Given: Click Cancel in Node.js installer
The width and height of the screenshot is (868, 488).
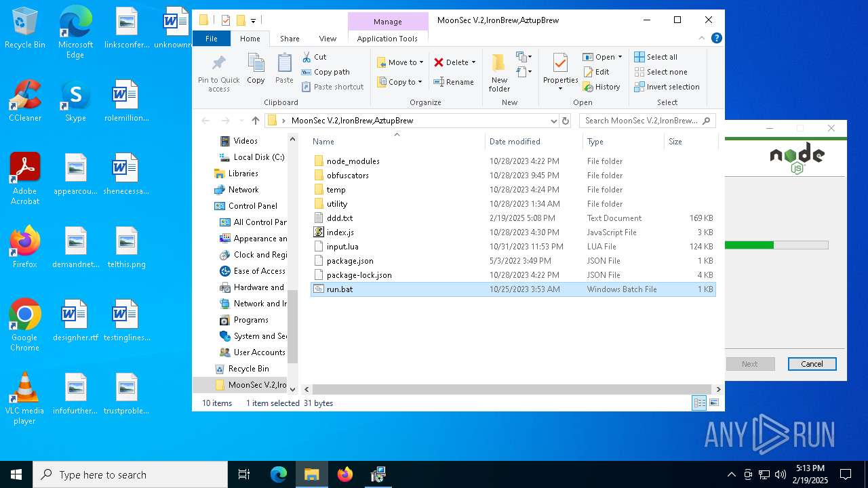Looking at the screenshot, I should point(812,364).
